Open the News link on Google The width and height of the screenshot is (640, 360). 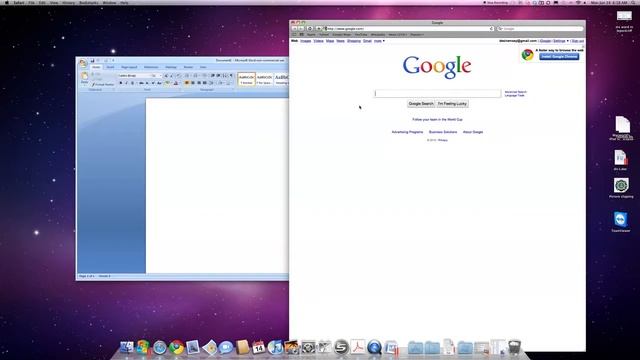(x=340, y=41)
